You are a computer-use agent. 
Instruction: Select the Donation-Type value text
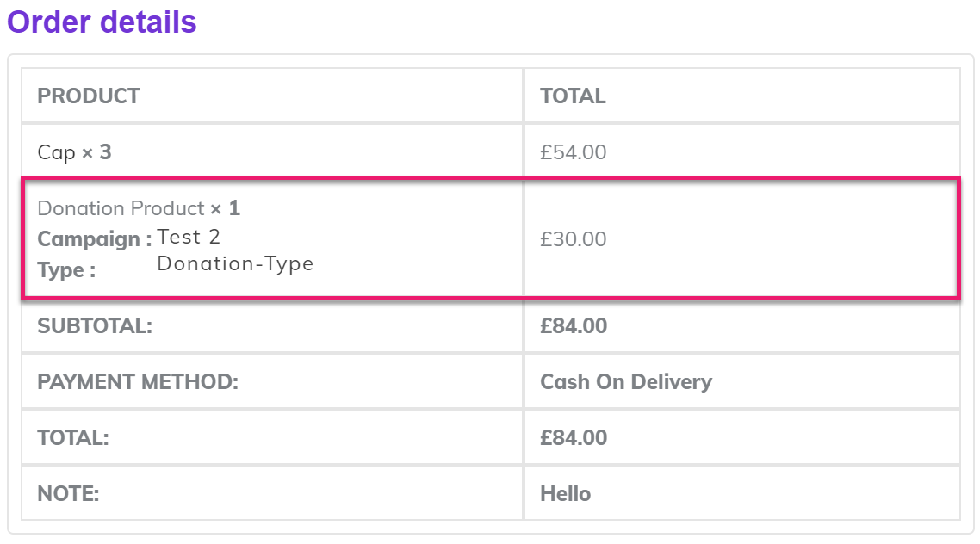tap(235, 264)
